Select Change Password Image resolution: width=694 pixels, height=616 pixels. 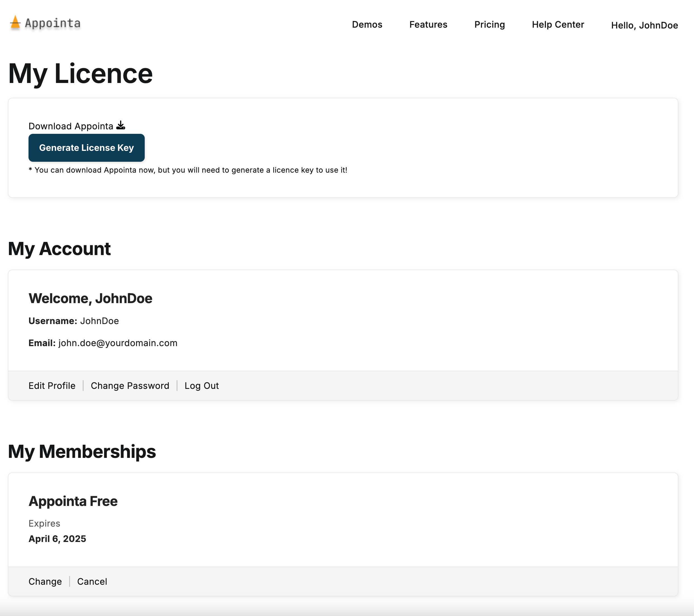[130, 386]
